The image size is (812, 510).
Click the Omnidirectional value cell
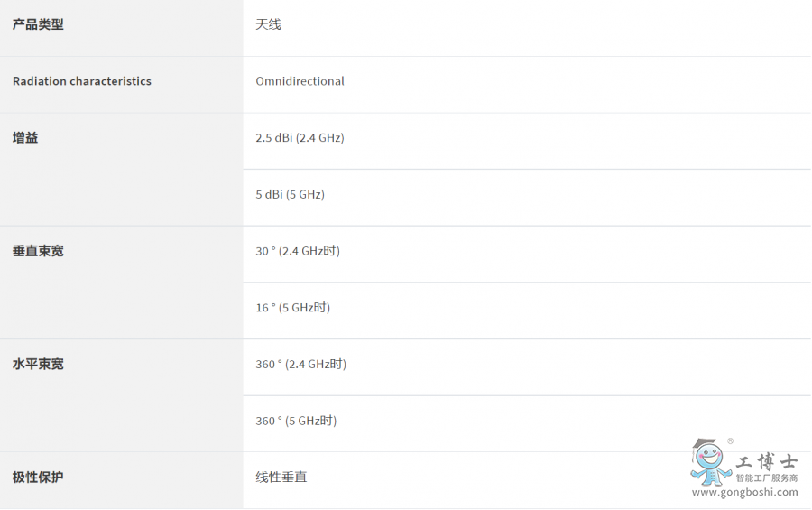300,81
